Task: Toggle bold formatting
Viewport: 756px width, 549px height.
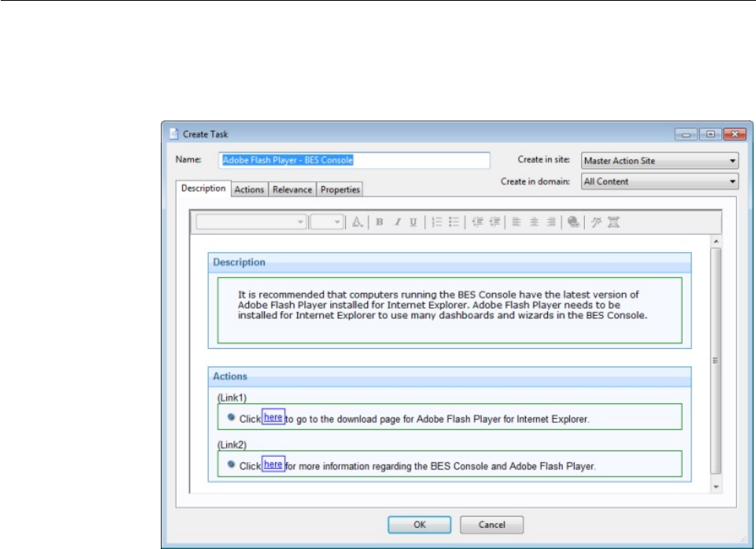Action: pos(379,222)
